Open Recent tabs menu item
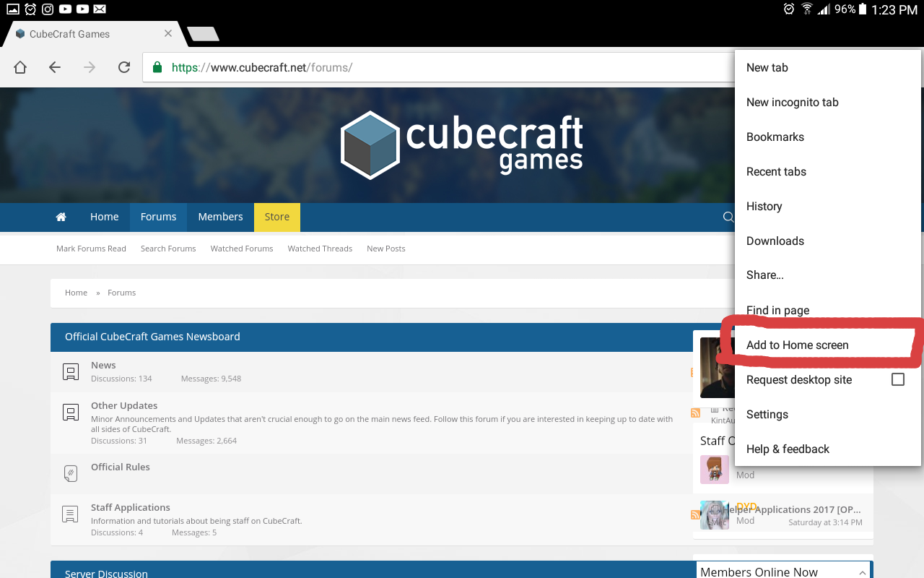The image size is (924, 578). click(828, 171)
